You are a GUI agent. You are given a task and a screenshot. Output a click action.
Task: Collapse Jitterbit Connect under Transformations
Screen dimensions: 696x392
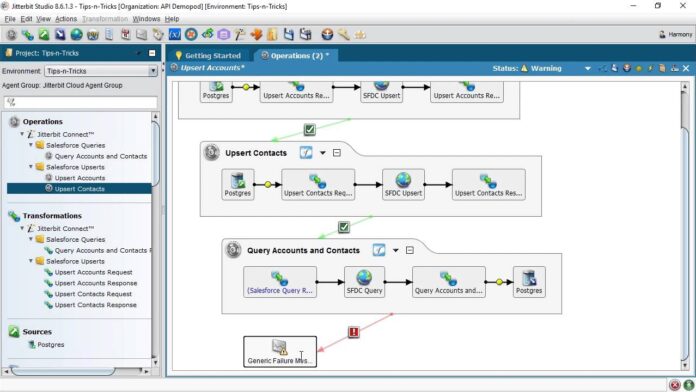tap(22, 228)
